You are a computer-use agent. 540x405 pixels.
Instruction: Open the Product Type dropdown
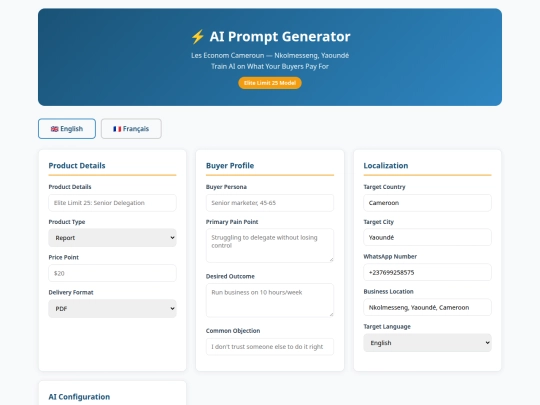pos(112,238)
